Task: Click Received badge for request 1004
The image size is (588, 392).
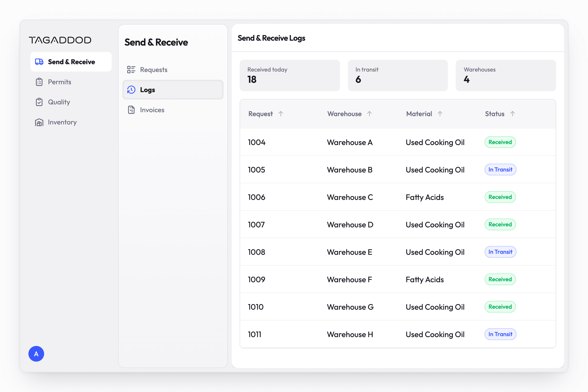Action: click(x=500, y=142)
